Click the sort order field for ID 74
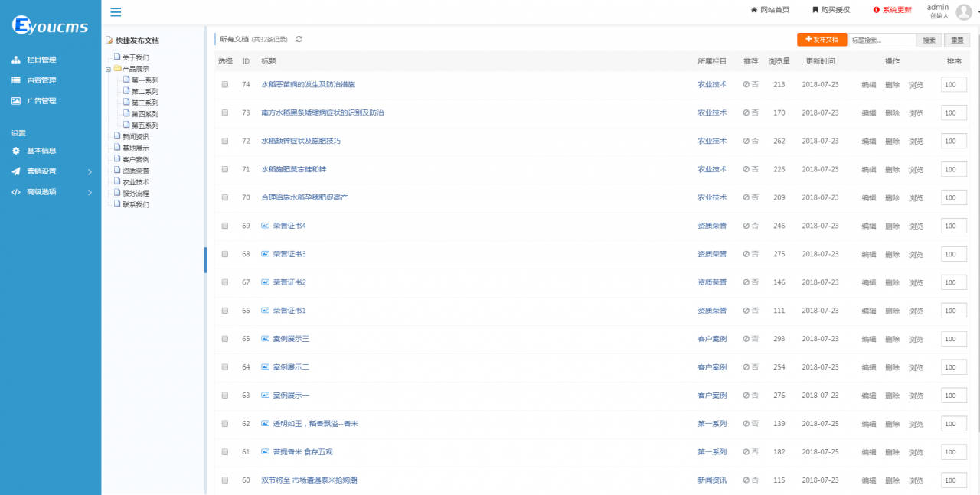Screen dimensions: 980x495 pos(954,84)
